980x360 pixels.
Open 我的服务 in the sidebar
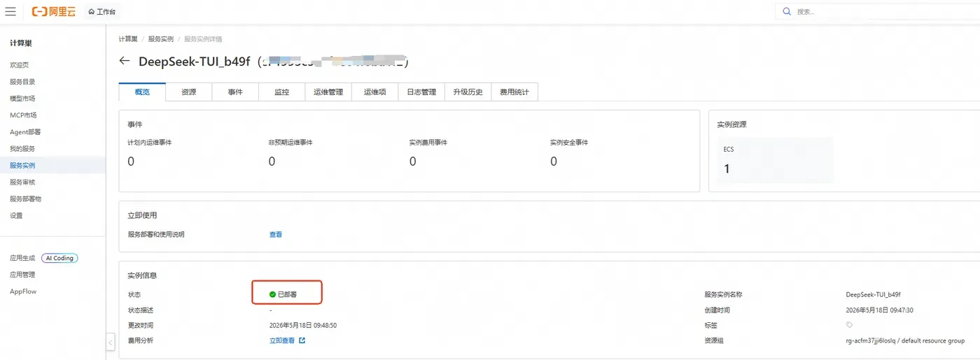tap(22, 149)
